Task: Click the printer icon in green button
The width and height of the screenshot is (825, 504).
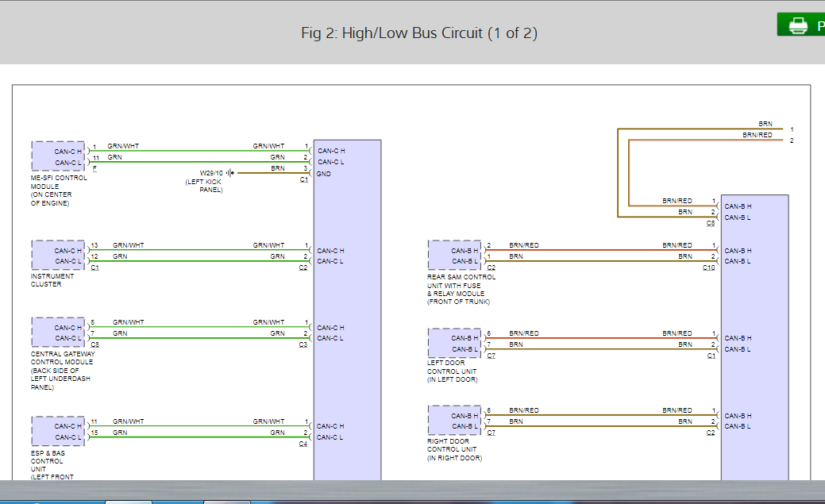Action: pos(797,25)
